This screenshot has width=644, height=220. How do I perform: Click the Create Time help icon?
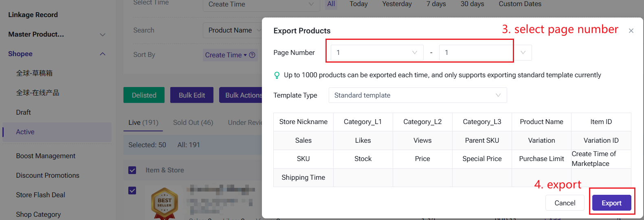(252, 55)
